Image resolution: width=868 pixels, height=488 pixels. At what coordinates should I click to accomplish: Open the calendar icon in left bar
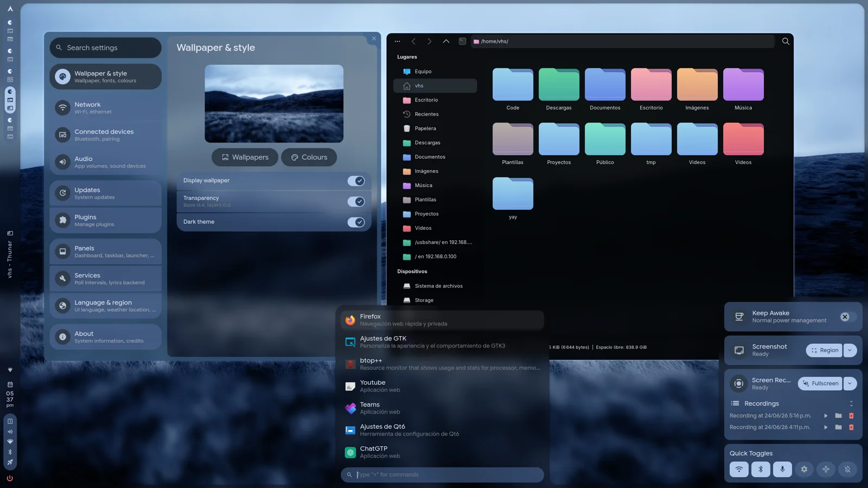pyautogui.click(x=10, y=384)
